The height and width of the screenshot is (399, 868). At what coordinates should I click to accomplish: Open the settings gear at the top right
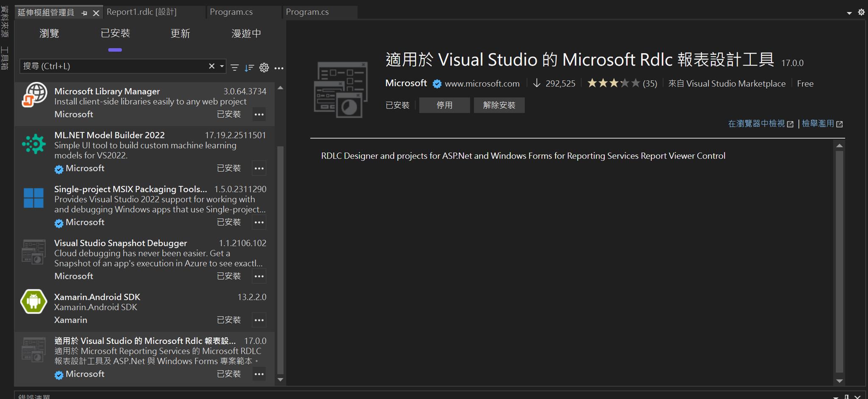861,12
